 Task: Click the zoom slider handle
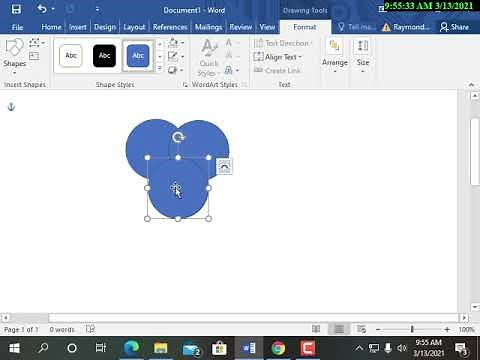coord(412,329)
